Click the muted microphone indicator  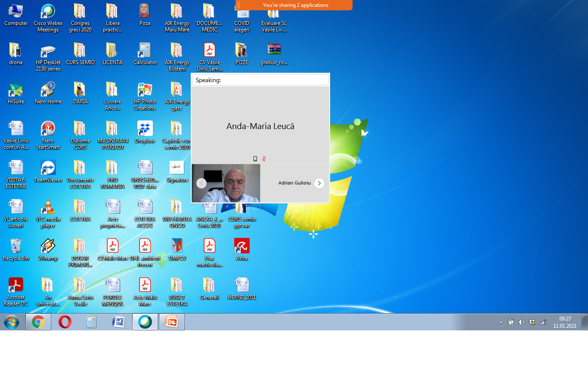[264, 159]
